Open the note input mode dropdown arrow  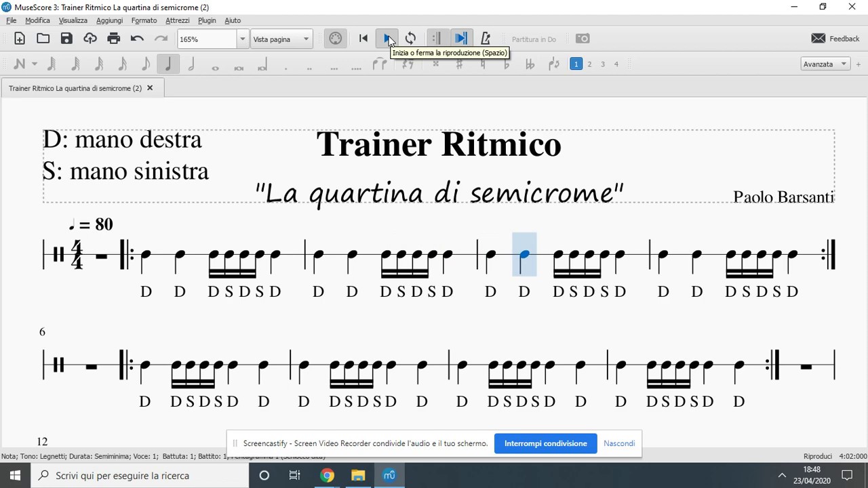point(35,64)
